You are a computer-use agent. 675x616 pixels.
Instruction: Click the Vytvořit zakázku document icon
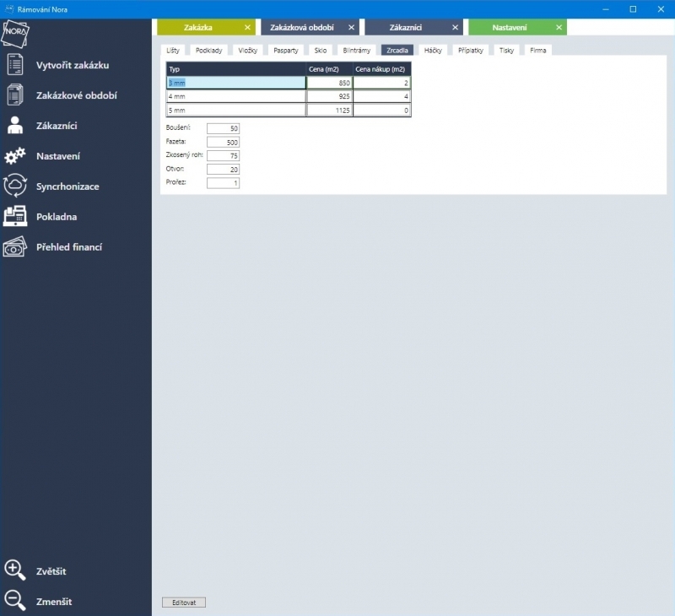pyautogui.click(x=15, y=65)
